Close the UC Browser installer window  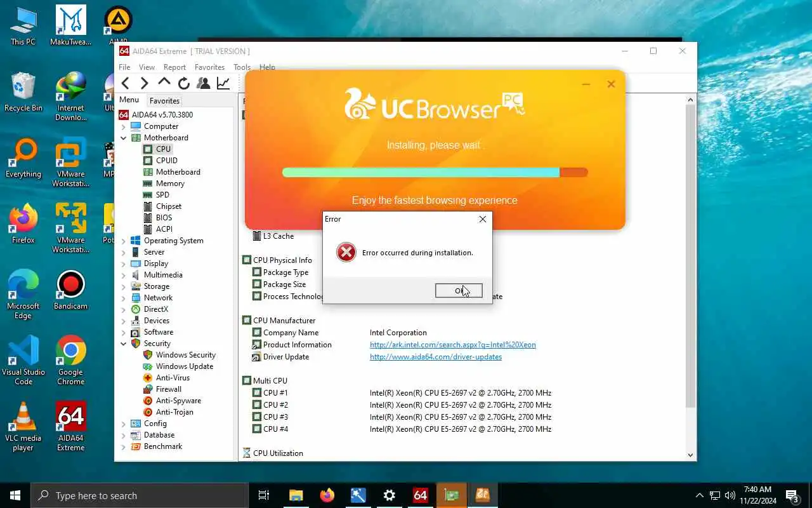click(x=611, y=84)
